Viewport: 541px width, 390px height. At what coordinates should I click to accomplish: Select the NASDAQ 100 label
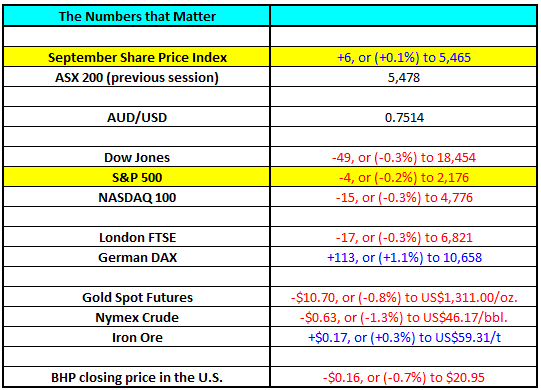pos(137,197)
